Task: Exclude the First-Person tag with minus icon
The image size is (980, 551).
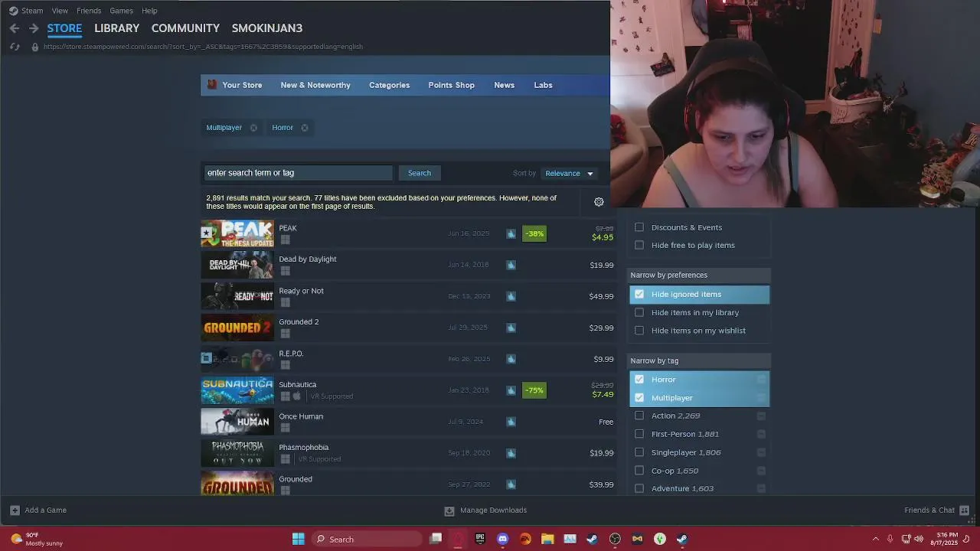Action: [x=761, y=434]
